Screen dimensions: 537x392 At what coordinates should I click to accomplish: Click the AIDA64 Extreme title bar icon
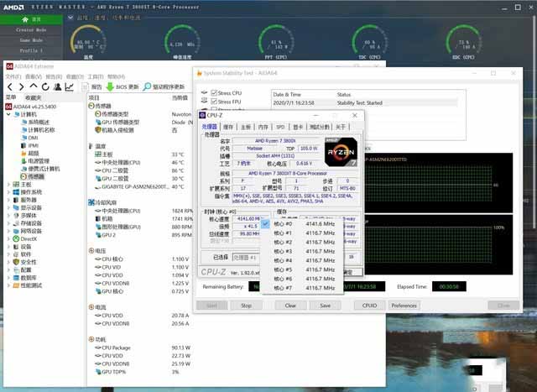[9, 66]
